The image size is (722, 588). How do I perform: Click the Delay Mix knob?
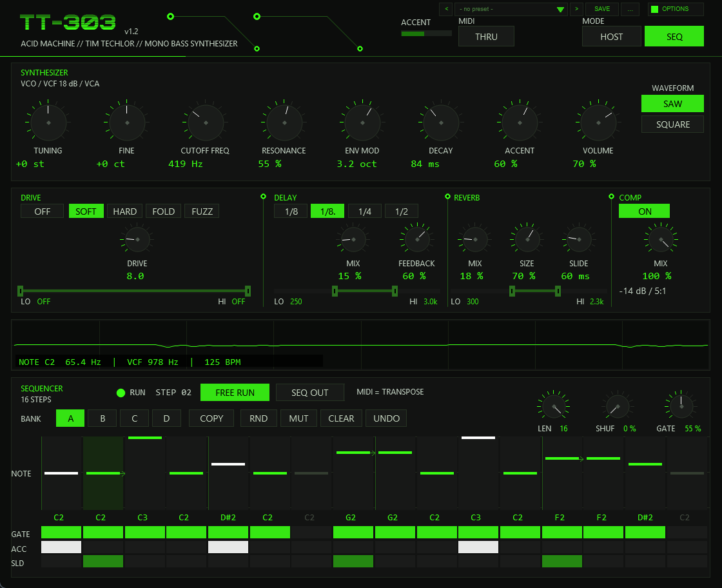click(x=353, y=239)
